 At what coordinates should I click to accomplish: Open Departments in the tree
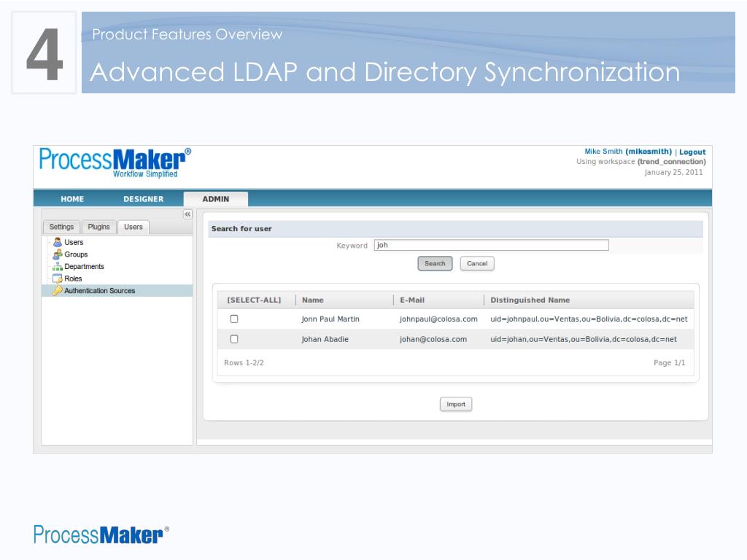click(85, 267)
